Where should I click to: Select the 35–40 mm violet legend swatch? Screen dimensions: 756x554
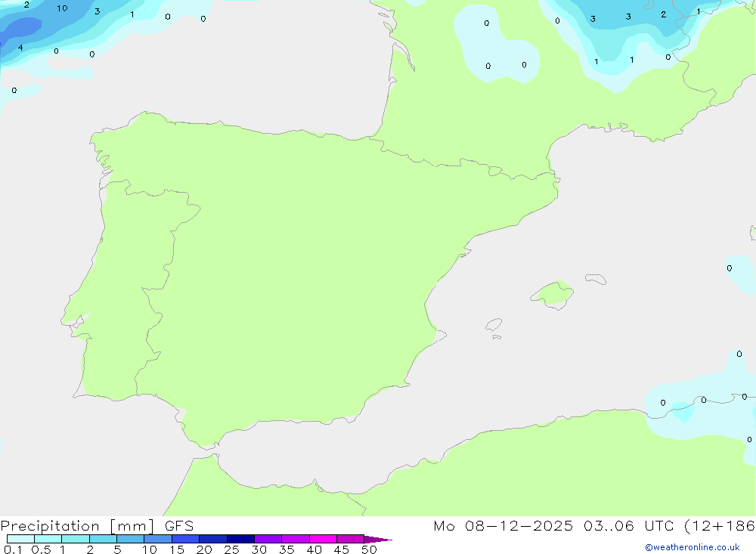(295, 539)
